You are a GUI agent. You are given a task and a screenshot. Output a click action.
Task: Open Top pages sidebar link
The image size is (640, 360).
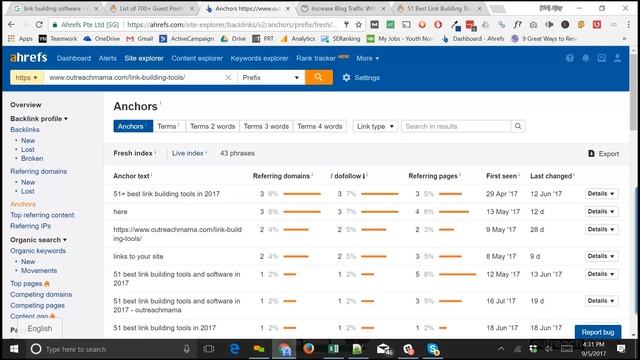pos(26,283)
